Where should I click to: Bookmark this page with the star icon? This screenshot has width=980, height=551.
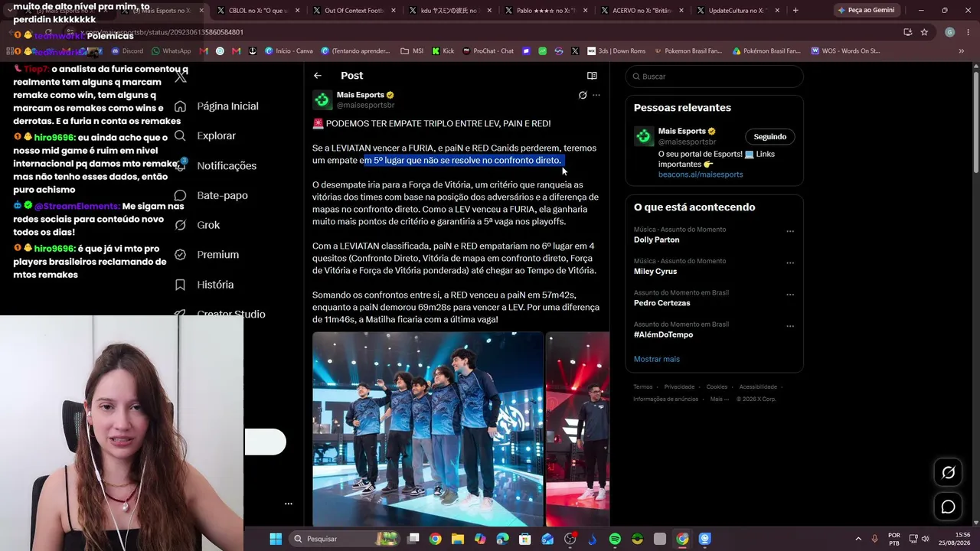924,32
